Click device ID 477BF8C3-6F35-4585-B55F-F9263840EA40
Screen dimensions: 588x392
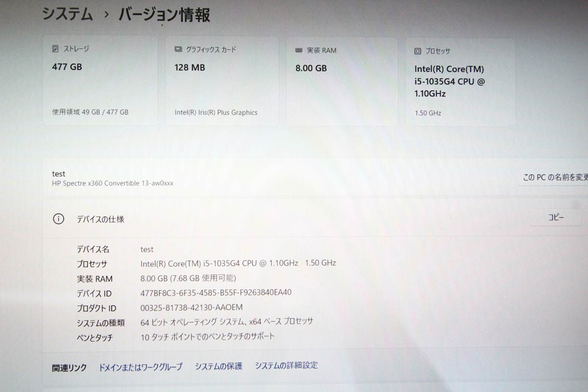(x=216, y=293)
